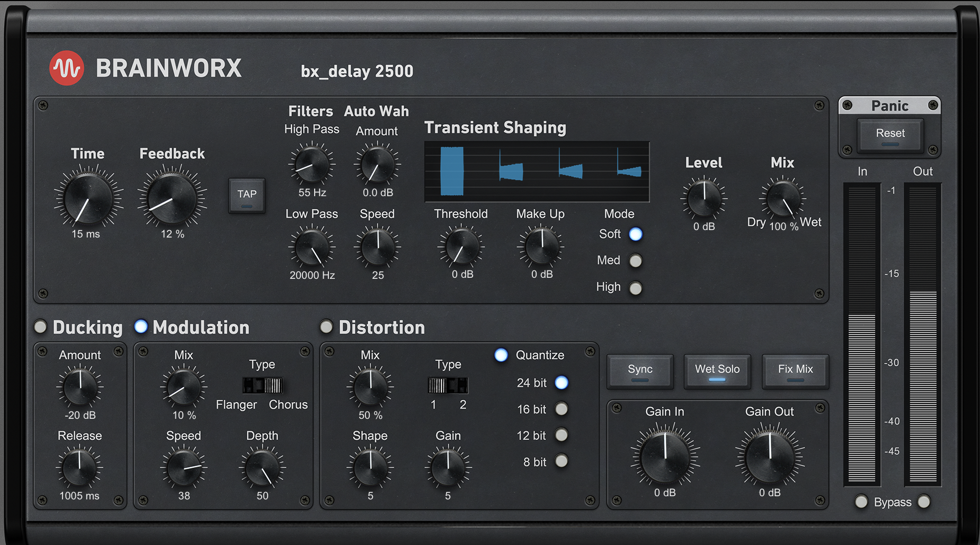The width and height of the screenshot is (980, 545).
Task: Toggle the Distortion Type 1/2 switch
Action: [448, 385]
